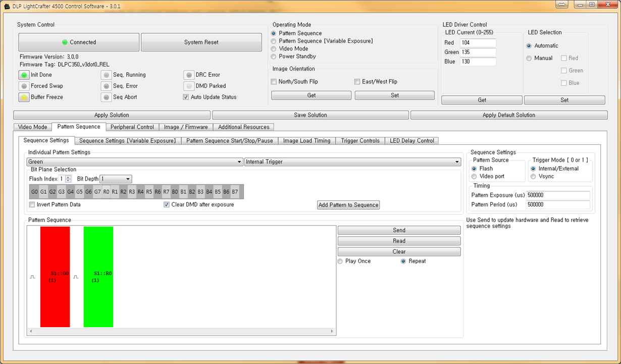Select Play Once option
Viewport: 621px width, 364px height.
340,262
